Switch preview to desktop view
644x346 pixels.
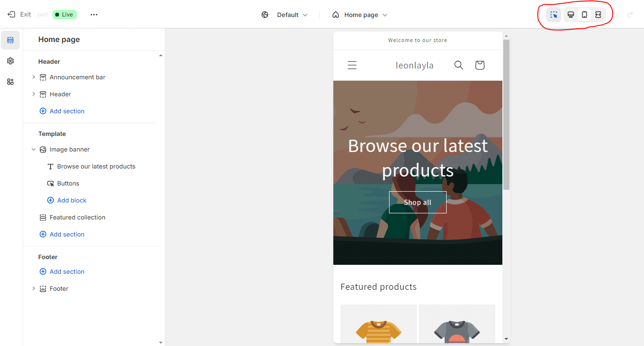click(x=571, y=15)
